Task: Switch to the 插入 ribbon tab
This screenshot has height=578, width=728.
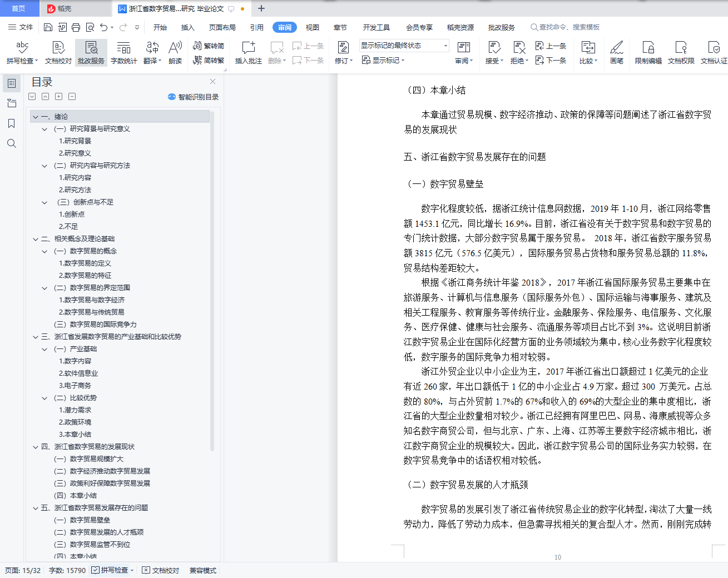Action: tap(188, 27)
